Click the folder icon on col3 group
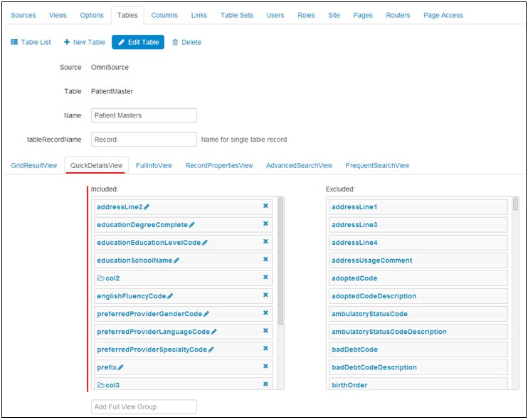Image resolution: width=528 pixels, height=420 pixels. point(100,385)
